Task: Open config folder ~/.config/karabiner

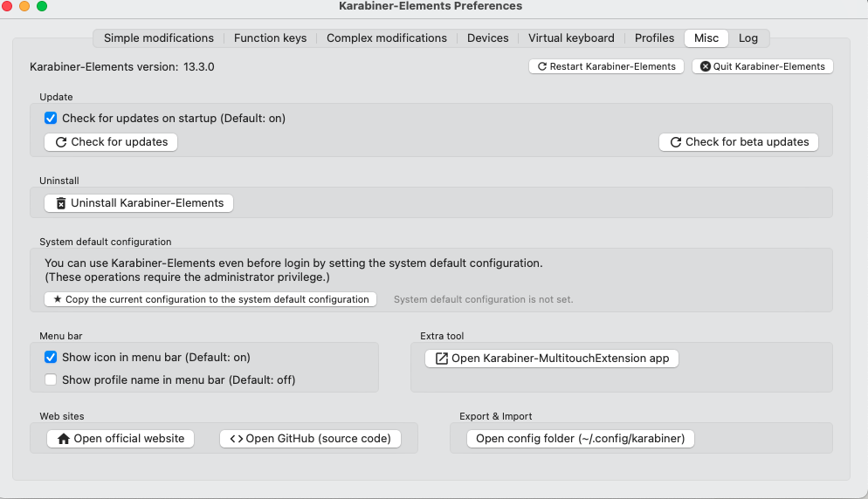Action: [580, 439]
